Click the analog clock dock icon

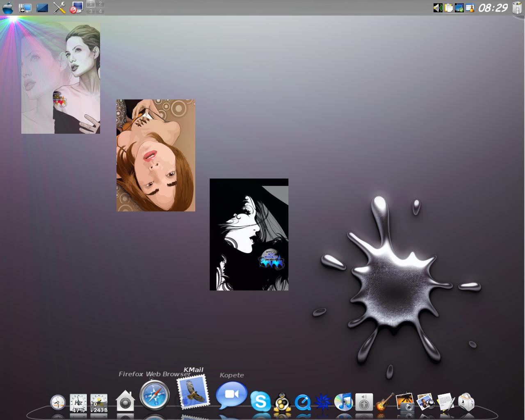pyautogui.click(x=58, y=402)
